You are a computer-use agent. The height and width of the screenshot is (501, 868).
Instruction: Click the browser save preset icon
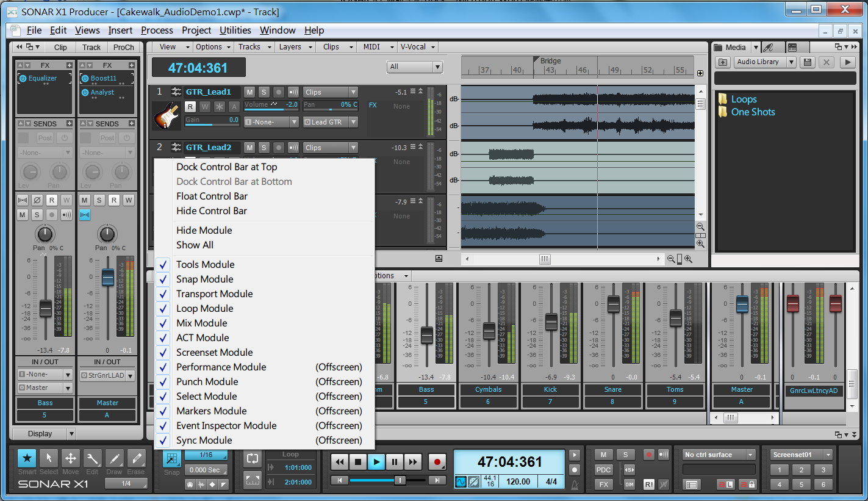point(808,62)
